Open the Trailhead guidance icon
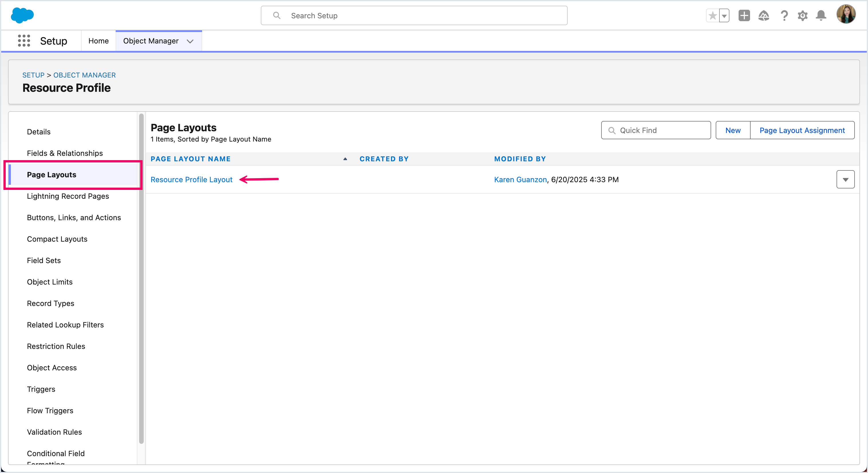 [764, 15]
